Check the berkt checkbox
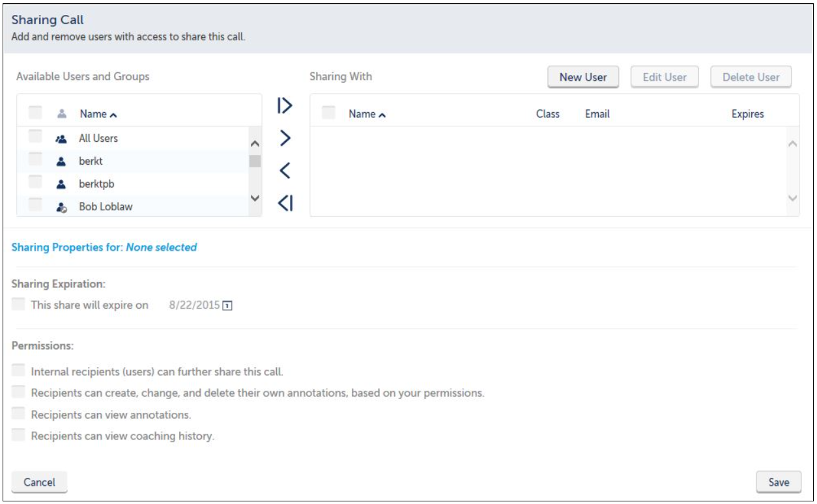The height and width of the screenshot is (504, 817). coord(35,160)
